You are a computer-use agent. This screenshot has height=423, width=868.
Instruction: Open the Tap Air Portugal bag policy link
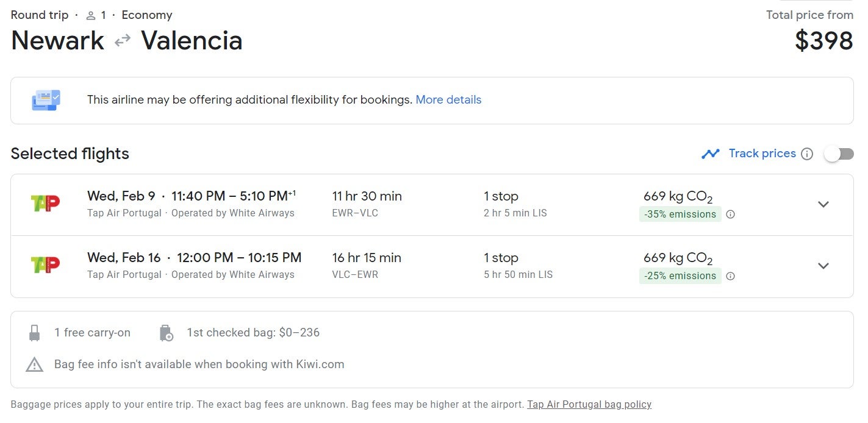tap(589, 404)
